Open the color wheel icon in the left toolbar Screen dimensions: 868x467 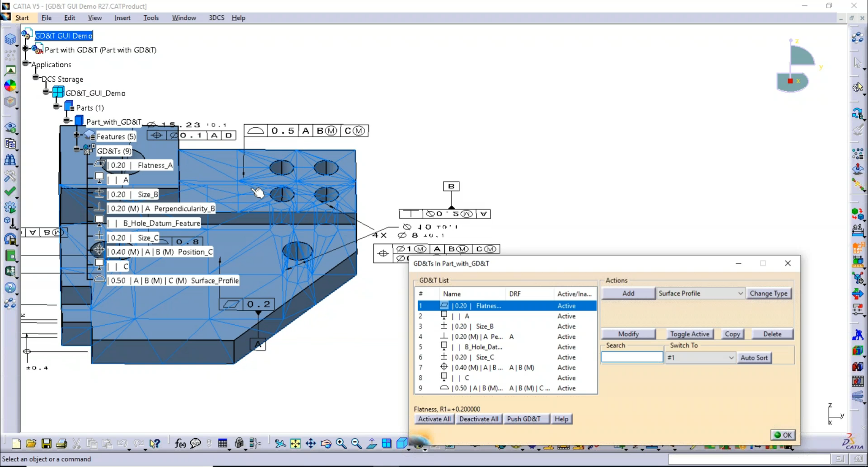tap(11, 86)
